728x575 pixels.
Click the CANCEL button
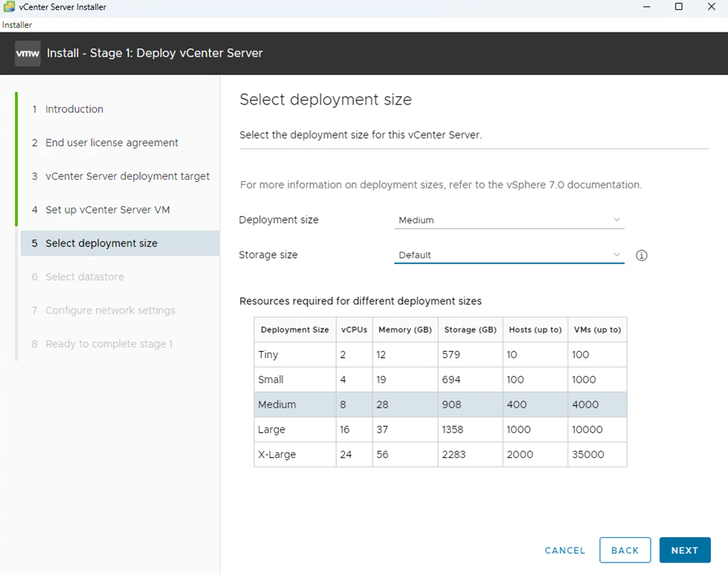pyautogui.click(x=565, y=550)
